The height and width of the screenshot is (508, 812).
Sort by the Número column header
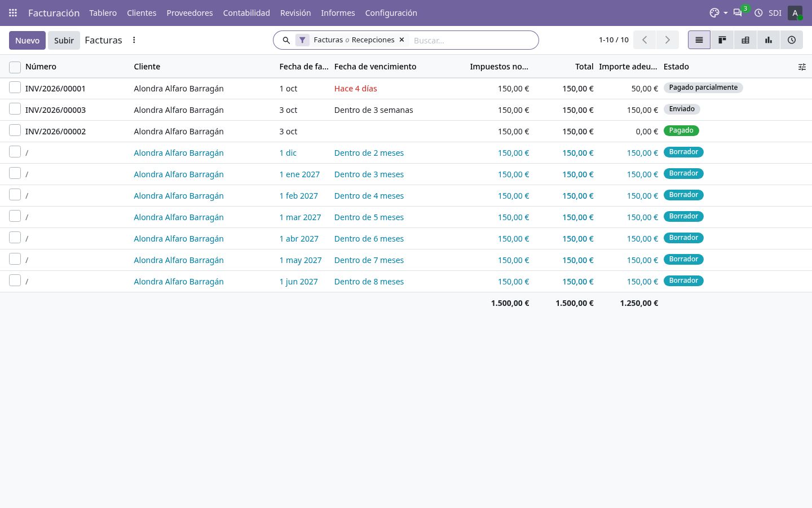pyautogui.click(x=41, y=67)
